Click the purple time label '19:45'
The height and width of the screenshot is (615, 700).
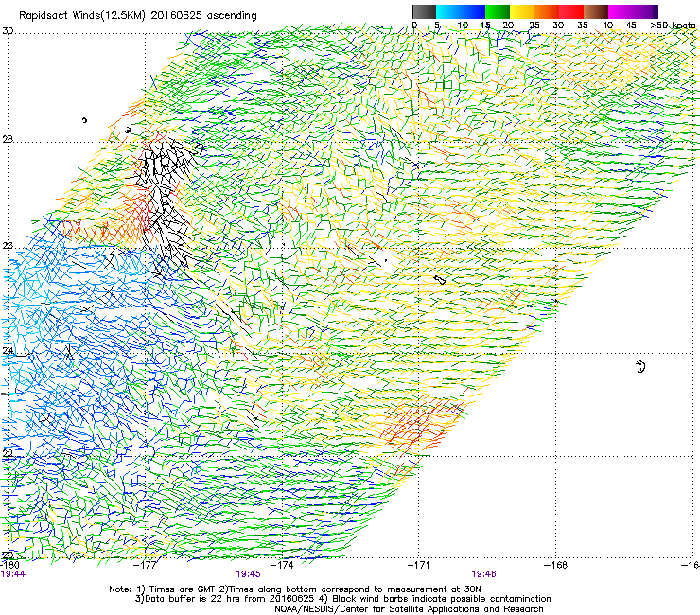tap(248, 574)
